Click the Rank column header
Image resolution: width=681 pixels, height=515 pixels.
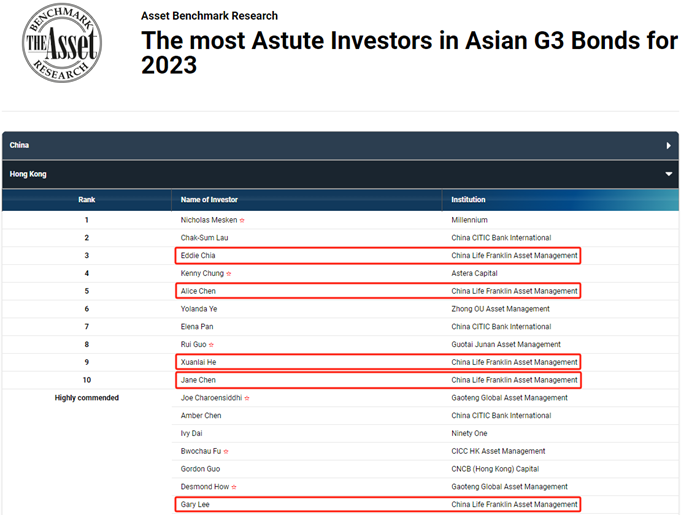[x=86, y=200]
